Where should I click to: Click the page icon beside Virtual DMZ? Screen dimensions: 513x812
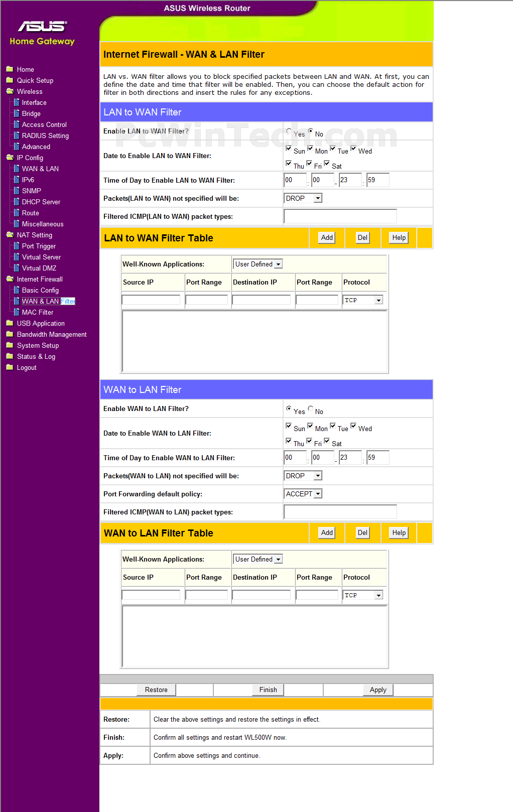point(17,268)
